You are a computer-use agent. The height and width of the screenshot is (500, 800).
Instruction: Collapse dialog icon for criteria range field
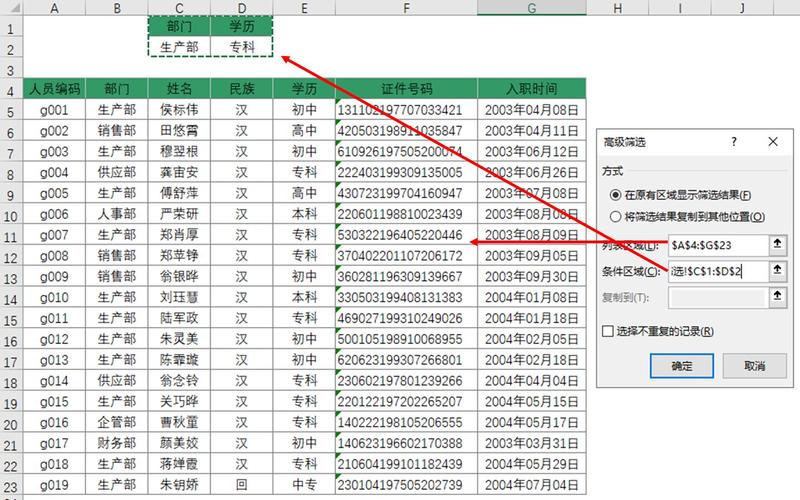[x=777, y=270]
